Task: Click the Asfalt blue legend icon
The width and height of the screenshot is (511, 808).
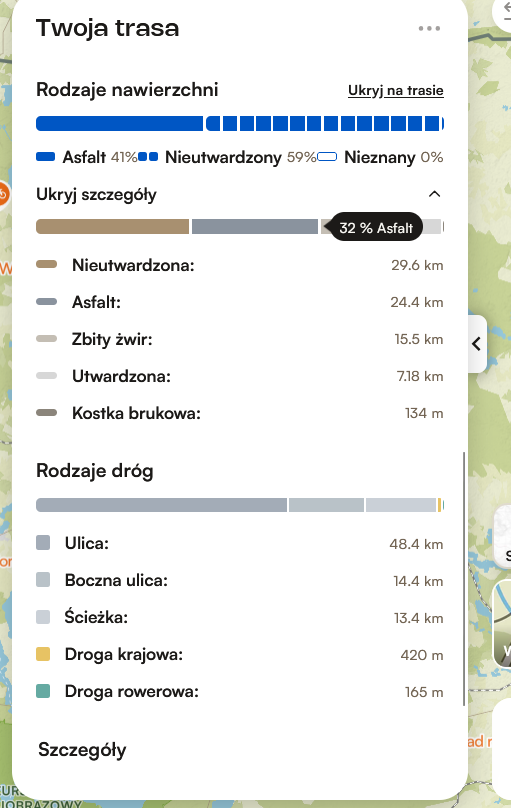Action: [x=45, y=157]
